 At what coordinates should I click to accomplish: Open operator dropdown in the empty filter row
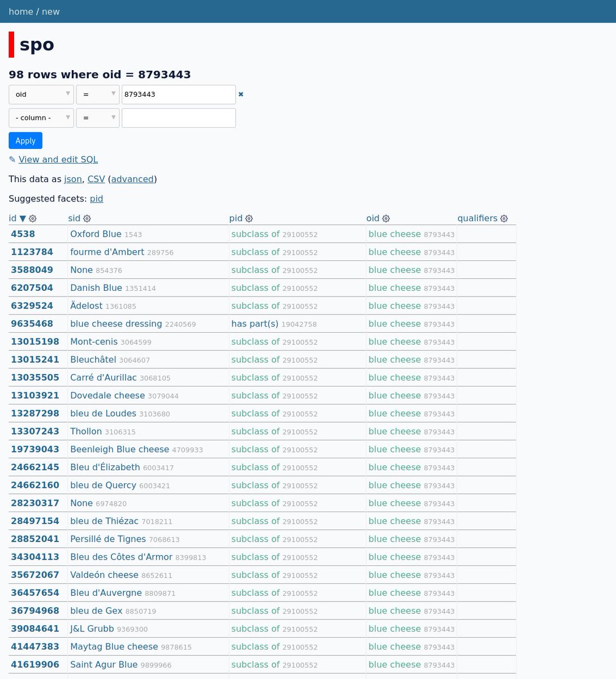[98, 118]
